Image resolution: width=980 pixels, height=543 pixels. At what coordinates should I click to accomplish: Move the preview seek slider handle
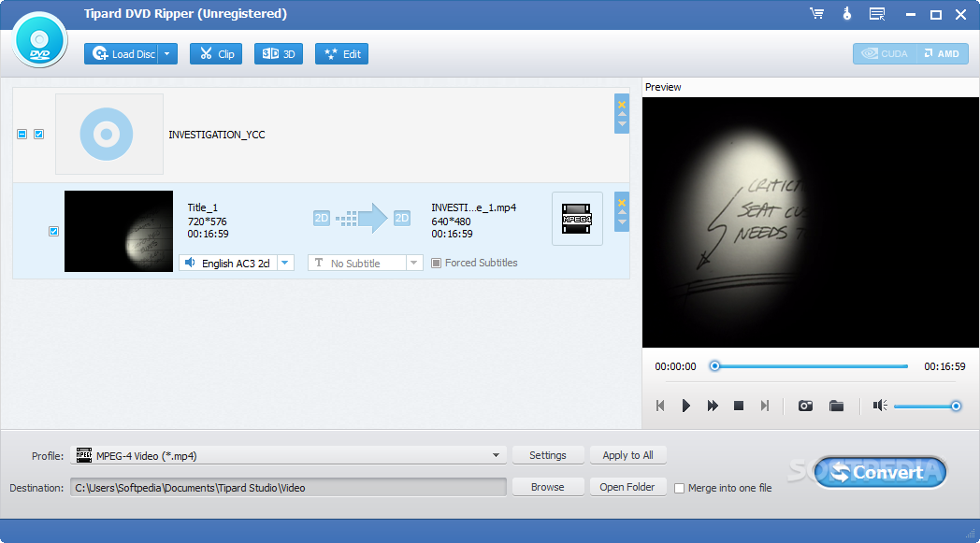point(715,366)
